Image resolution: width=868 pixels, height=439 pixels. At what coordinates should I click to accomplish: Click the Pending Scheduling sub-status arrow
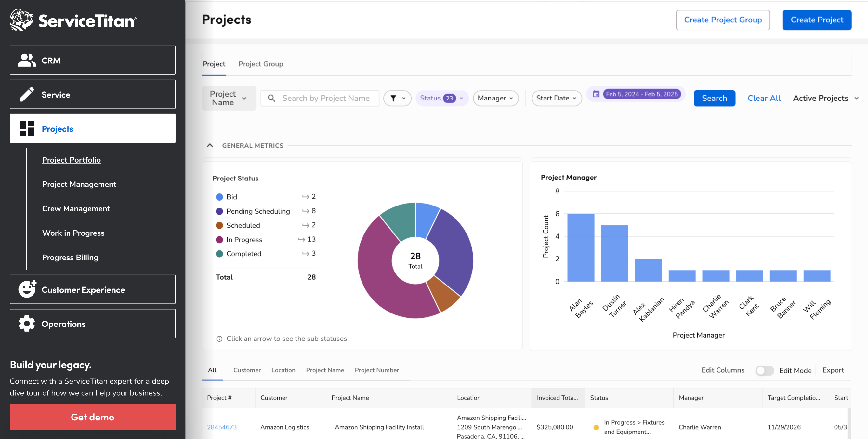tap(305, 211)
